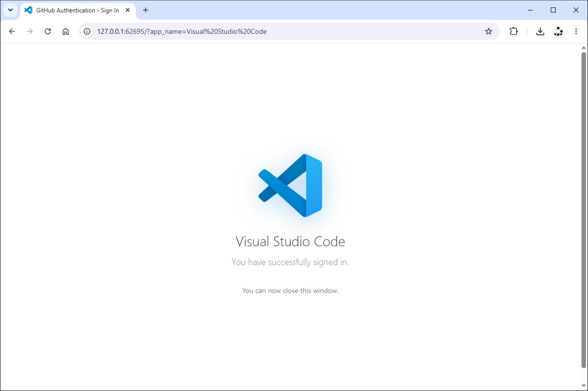Screen dimensions: 588x391
Task: Click 'You have successfully signed in.' text
Action: click(290, 262)
